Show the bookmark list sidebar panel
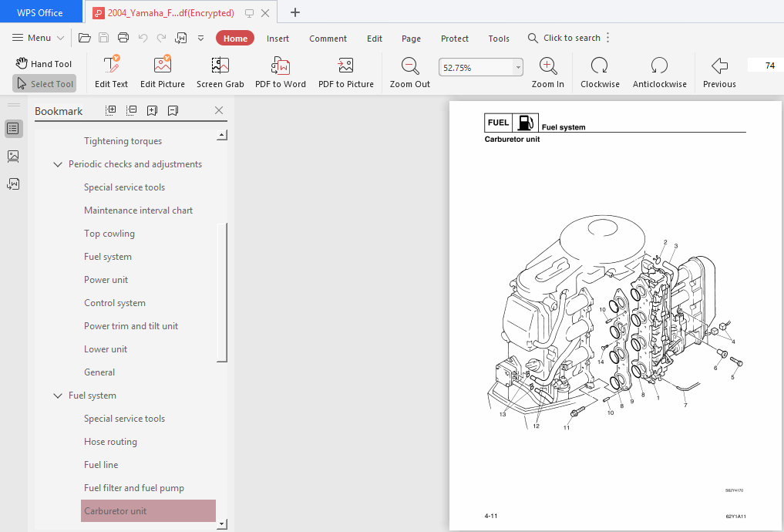The height and width of the screenshot is (532, 784). click(x=14, y=129)
